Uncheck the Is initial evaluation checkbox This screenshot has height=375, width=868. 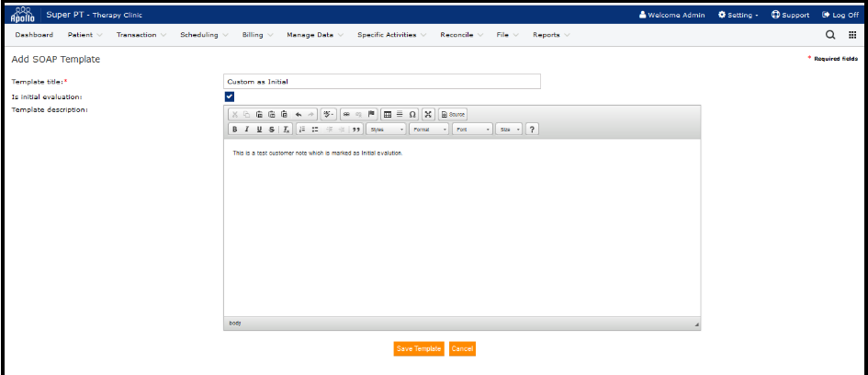pos(229,97)
